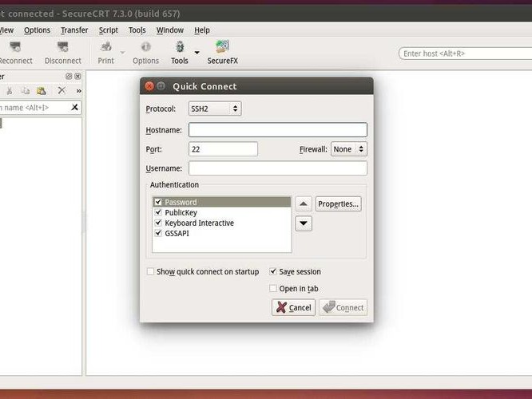Open the Script menu
This screenshot has height=399, width=532.
[x=108, y=30]
